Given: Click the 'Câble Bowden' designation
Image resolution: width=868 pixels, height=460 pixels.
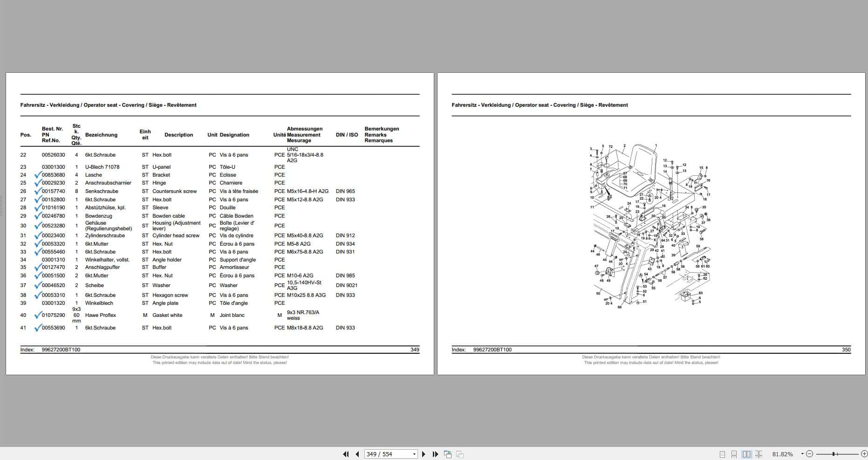Looking at the screenshot, I should (237, 216).
